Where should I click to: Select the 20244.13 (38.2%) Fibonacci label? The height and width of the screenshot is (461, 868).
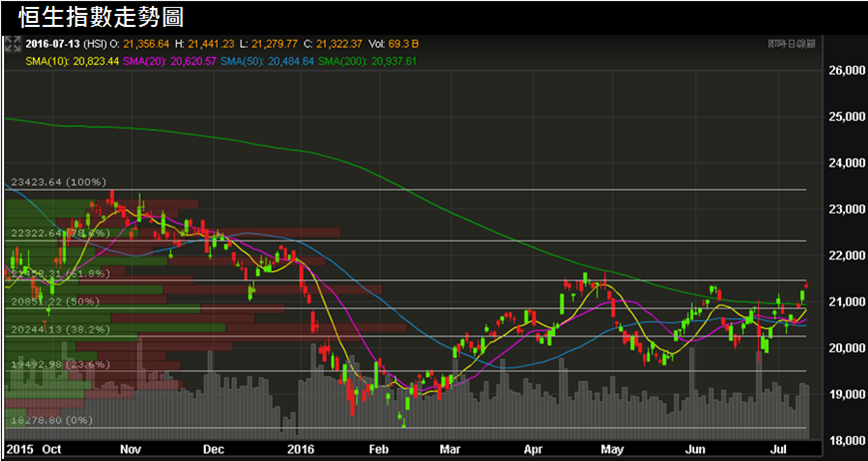60,329
